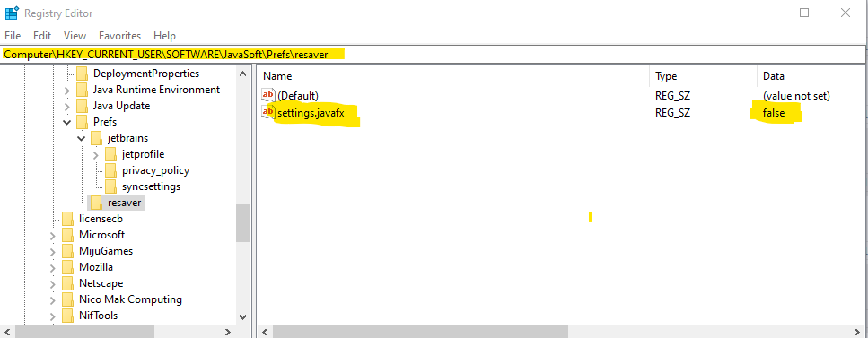Select the settings.javafx value name
The width and height of the screenshot is (868, 338).
311,112
